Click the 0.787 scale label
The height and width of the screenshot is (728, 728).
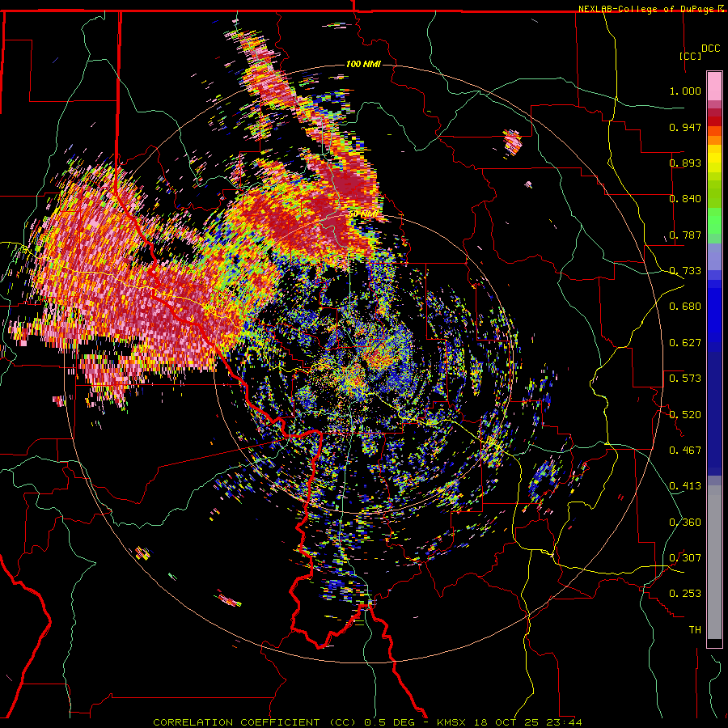click(x=685, y=235)
